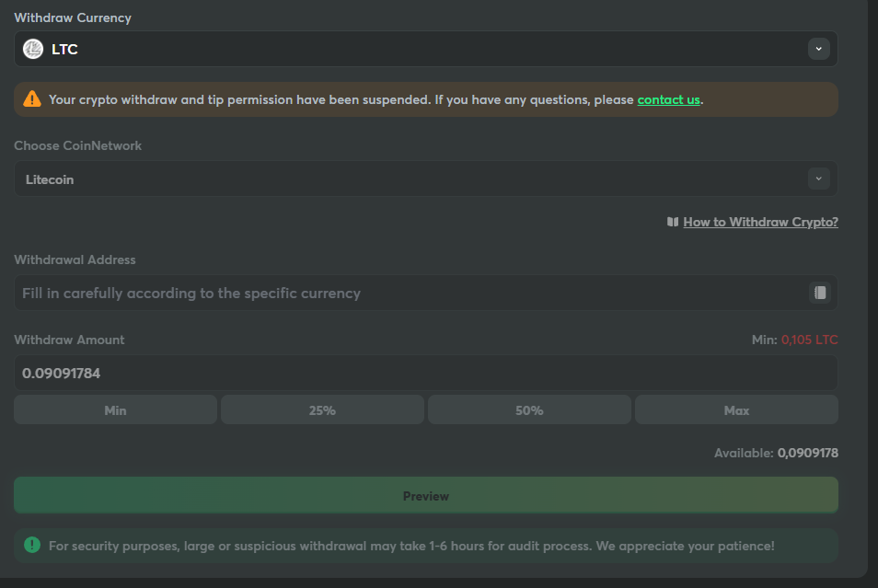Click the orange warning triangle icon
This screenshot has height=588, width=878.
pyautogui.click(x=32, y=99)
